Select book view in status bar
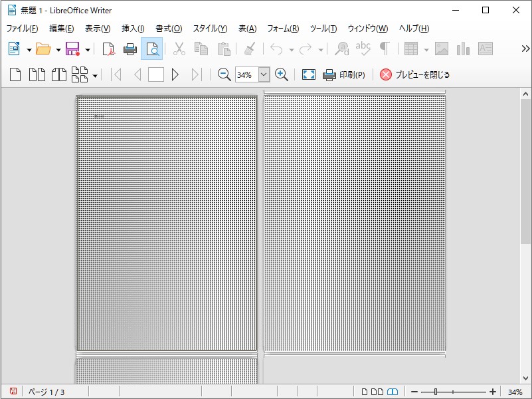Screen dimensions: 532x399 [393, 392]
